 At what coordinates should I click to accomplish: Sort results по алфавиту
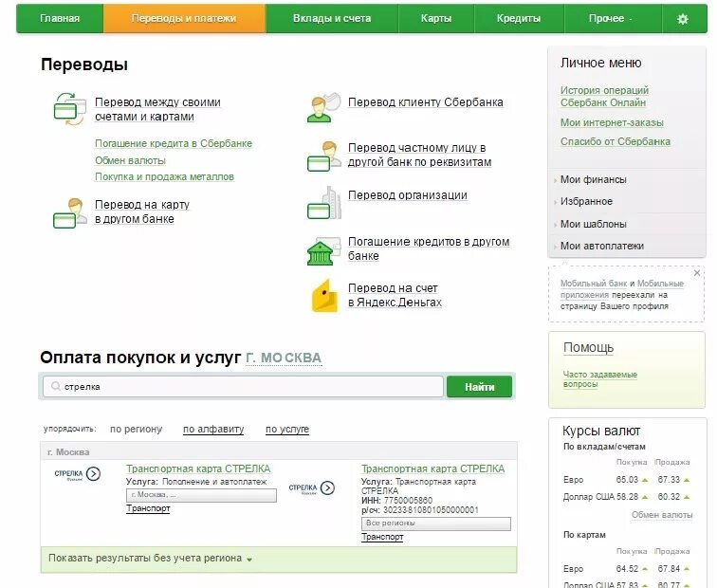tap(213, 430)
